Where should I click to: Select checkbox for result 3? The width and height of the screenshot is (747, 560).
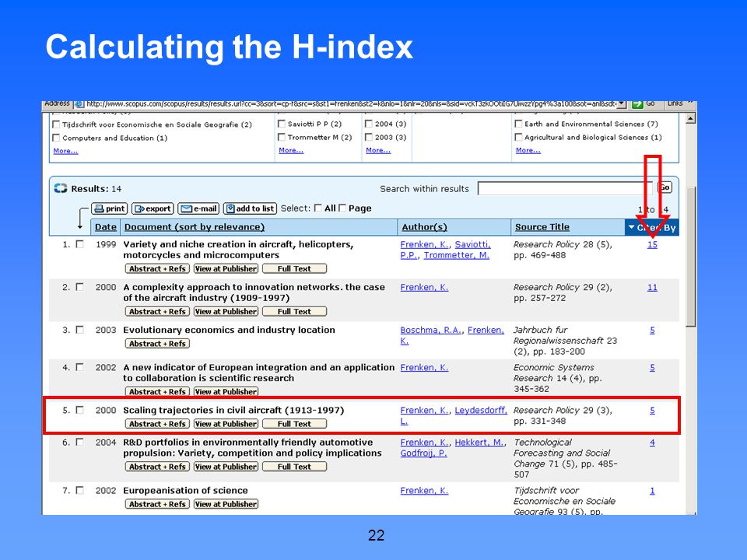pyautogui.click(x=80, y=330)
